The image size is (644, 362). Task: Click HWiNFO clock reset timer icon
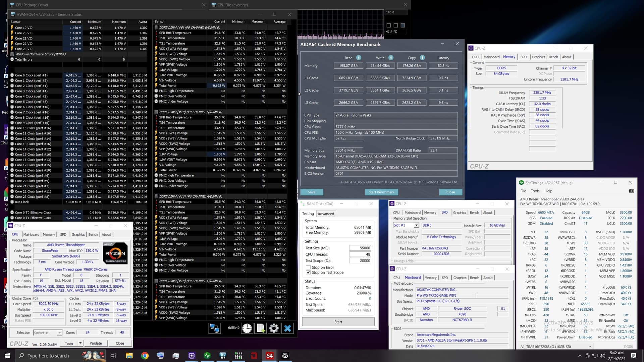247,328
